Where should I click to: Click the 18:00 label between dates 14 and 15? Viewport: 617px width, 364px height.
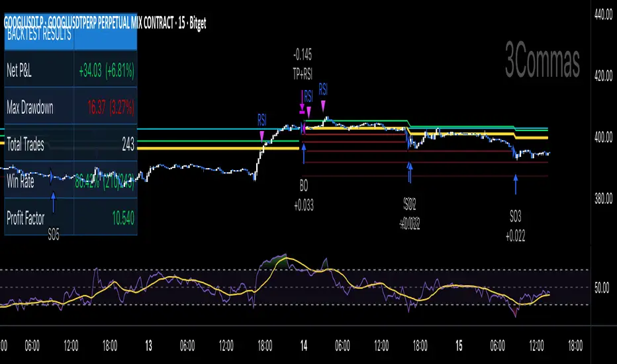tap(420, 346)
